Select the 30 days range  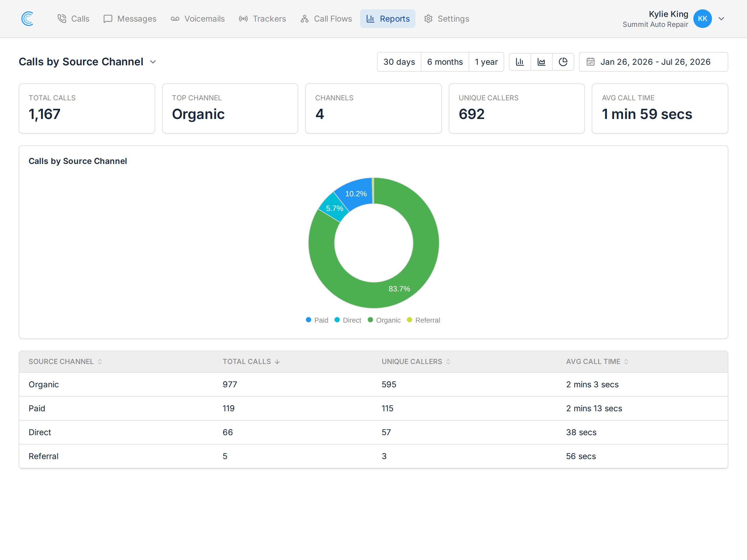(399, 62)
